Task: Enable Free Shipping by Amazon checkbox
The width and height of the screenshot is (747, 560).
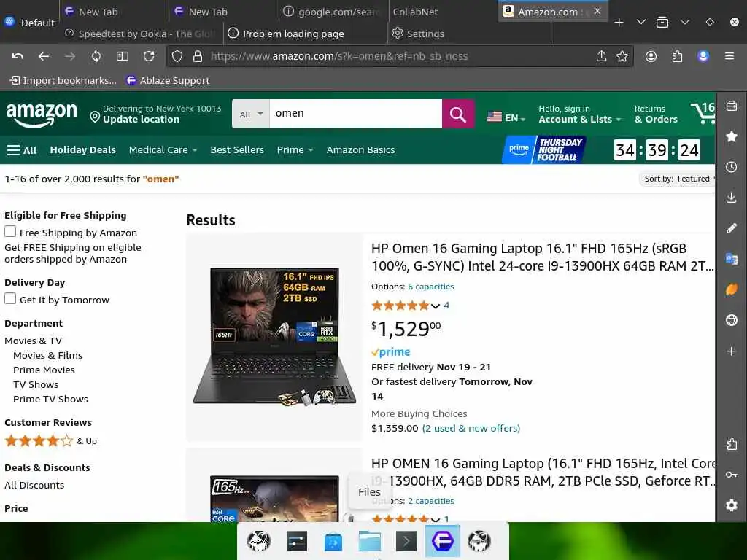Action: [10, 231]
